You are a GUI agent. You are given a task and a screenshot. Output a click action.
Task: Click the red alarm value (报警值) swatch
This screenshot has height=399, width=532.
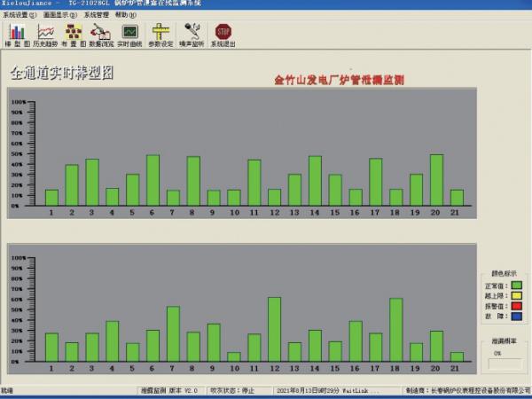pyautogui.click(x=517, y=306)
